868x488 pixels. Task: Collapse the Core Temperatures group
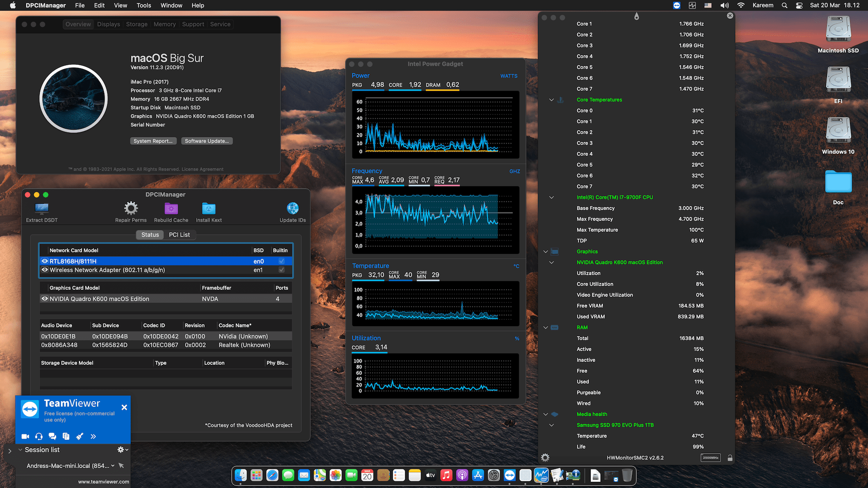coord(552,100)
